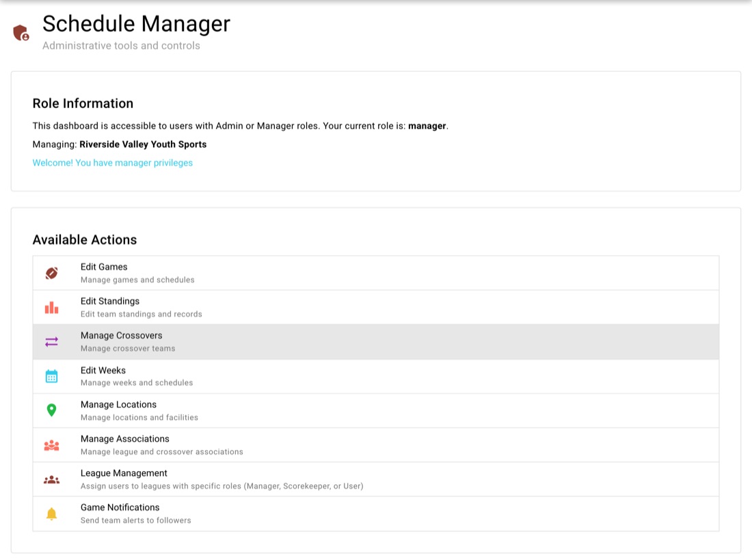Click the calendar icon for Edit Weeks
Image resolution: width=752 pixels, height=560 pixels.
[x=51, y=376]
